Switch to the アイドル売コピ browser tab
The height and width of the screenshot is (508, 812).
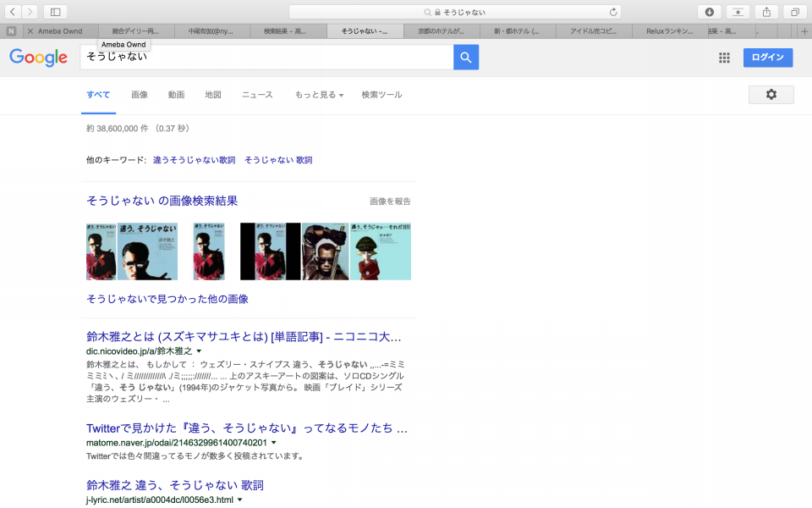pos(594,31)
